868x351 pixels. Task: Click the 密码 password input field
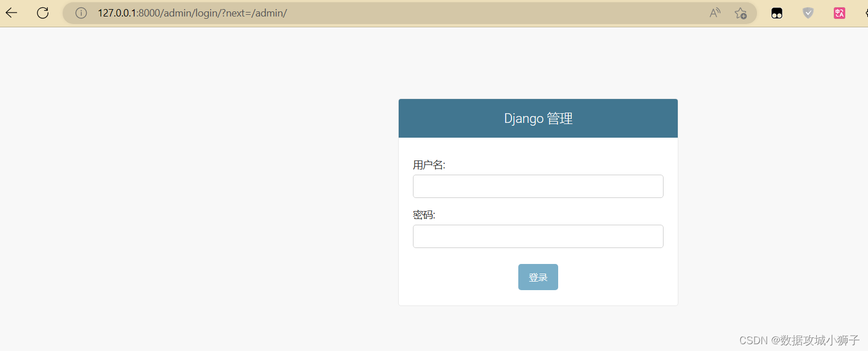click(x=538, y=237)
